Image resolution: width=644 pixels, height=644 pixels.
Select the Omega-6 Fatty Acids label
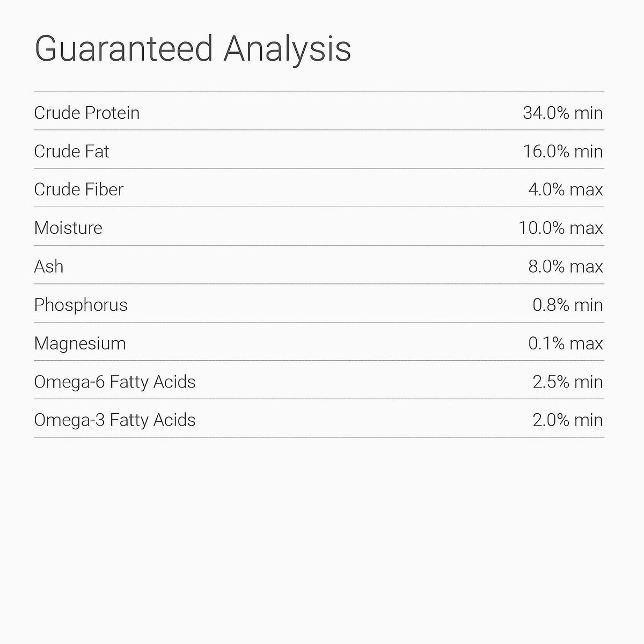[x=114, y=382]
